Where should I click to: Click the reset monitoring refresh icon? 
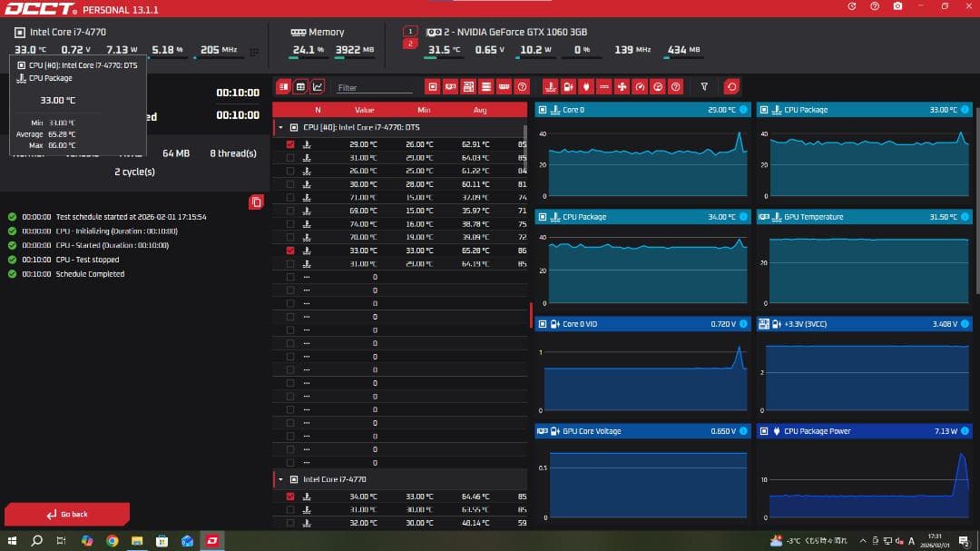[x=731, y=87]
